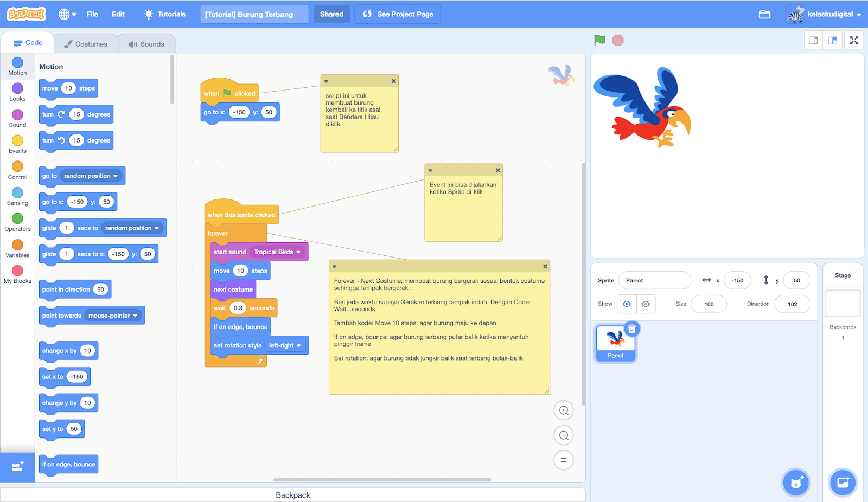The image size is (868, 502).
Task: Click the green flag to run the project
Action: [599, 40]
